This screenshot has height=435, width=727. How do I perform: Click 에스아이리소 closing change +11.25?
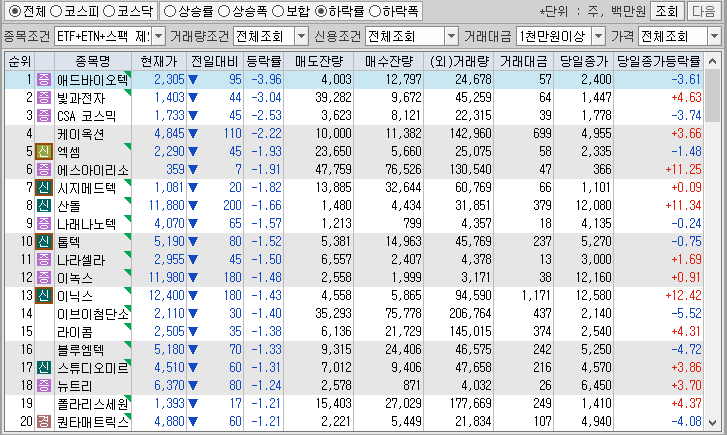pyautogui.click(x=683, y=170)
